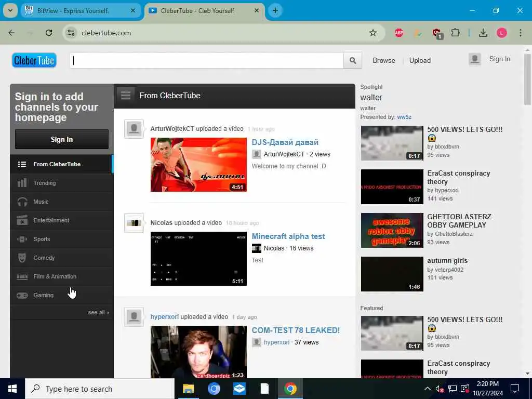This screenshot has width=532, height=399.
Task: Bookmark page with the star icon
Action: tap(373, 33)
